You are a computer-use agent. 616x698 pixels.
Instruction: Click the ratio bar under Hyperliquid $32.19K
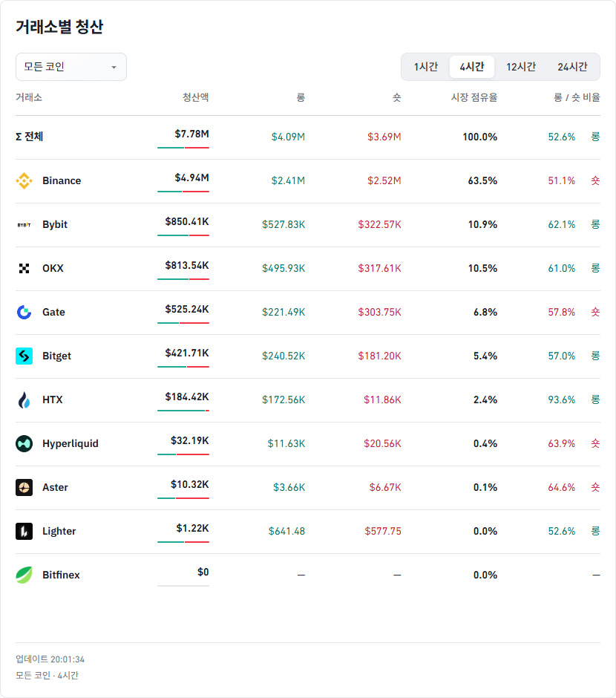coord(183,454)
